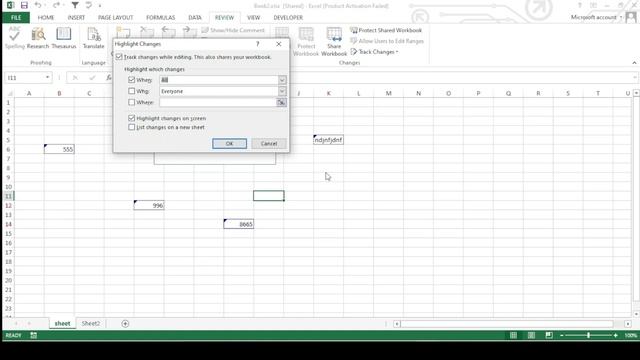Switch to Page Break Preview in status bar
Image resolution: width=640 pixels, height=360 pixels.
pyautogui.click(x=549, y=335)
